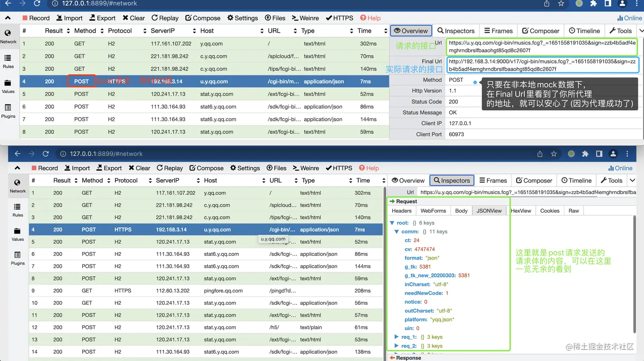Sort by Time column in bottom window
The height and width of the screenshot is (361, 644).
click(x=371, y=180)
